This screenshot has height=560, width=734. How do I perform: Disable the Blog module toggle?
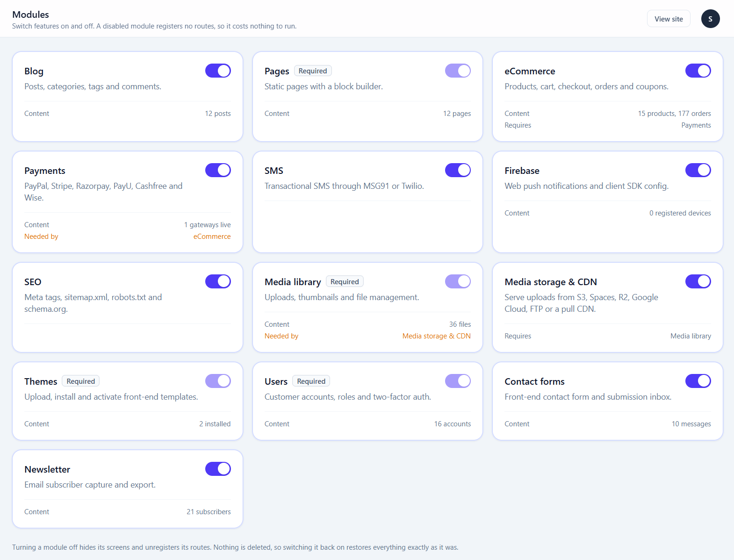(x=218, y=71)
